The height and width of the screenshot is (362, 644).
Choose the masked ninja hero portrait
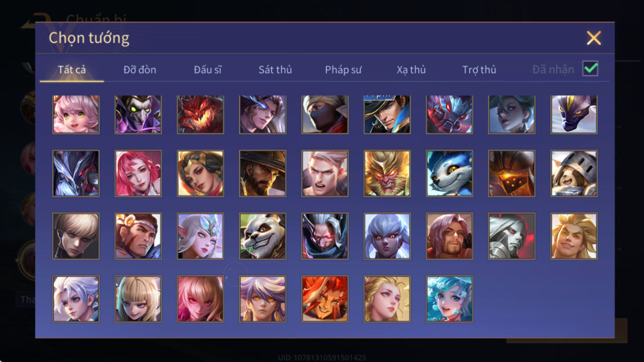pos(325,115)
